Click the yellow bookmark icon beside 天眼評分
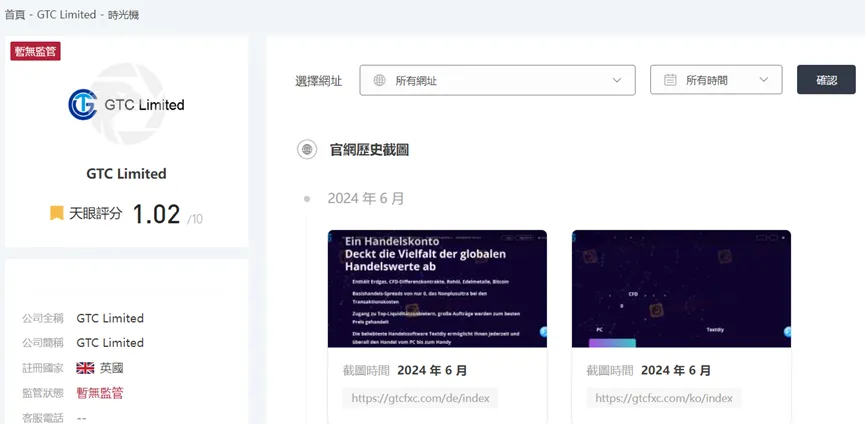The image size is (865, 424). [x=56, y=213]
